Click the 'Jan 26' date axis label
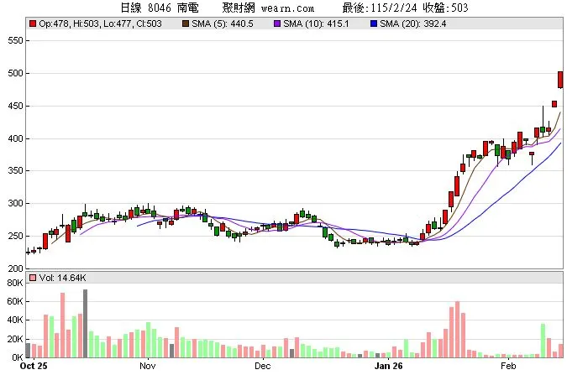The width and height of the screenshot is (588, 375). [x=388, y=366]
